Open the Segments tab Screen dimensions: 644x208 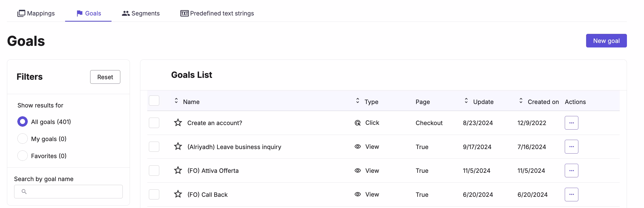pos(141,13)
